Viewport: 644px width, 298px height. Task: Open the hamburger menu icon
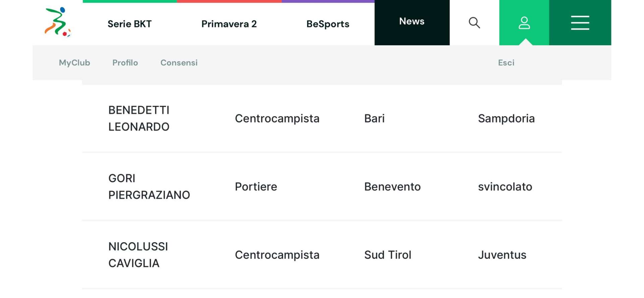click(x=580, y=23)
